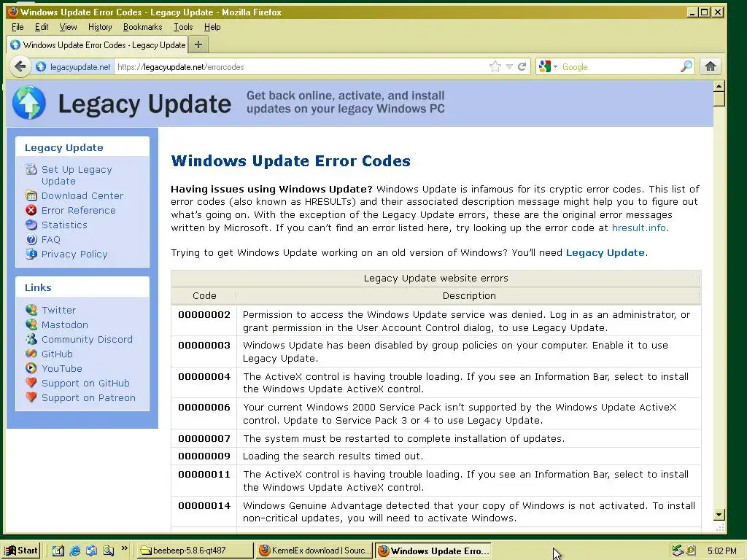Click the Community Discord icon
Image resolution: width=747 pixels, height=560 pixels.
point(31,339)
